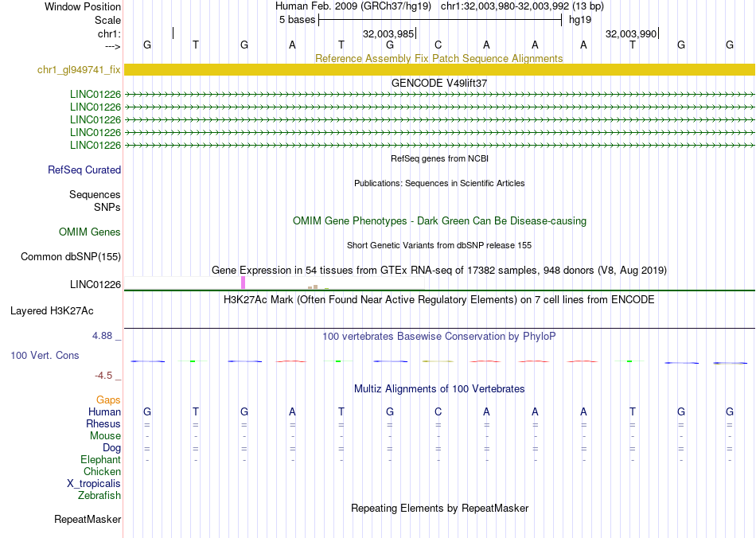
Task: Click OMIM Gene Phenotypes track title
Action: click(440, 220)
